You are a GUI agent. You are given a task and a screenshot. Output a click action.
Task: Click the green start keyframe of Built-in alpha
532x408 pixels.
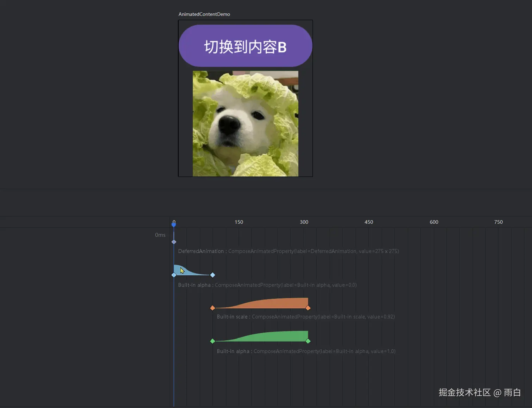pos(212,341)
